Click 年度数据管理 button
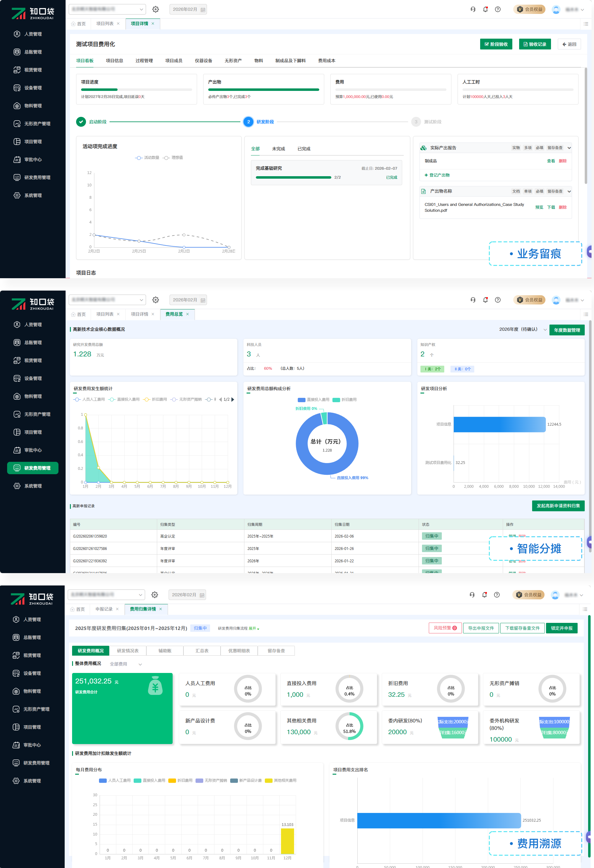The width and height of the screenshot is (594, 868). coord(567,330)
